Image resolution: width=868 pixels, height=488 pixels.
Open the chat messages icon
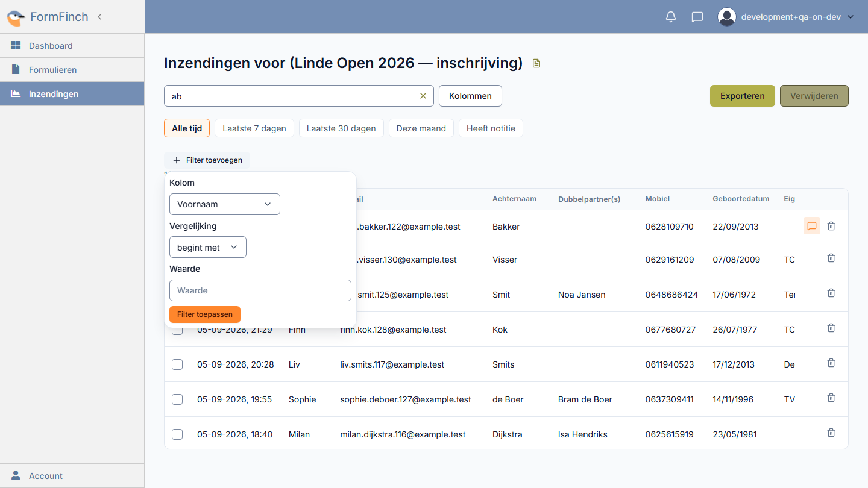pyautogui.click(x=697, y=17)
